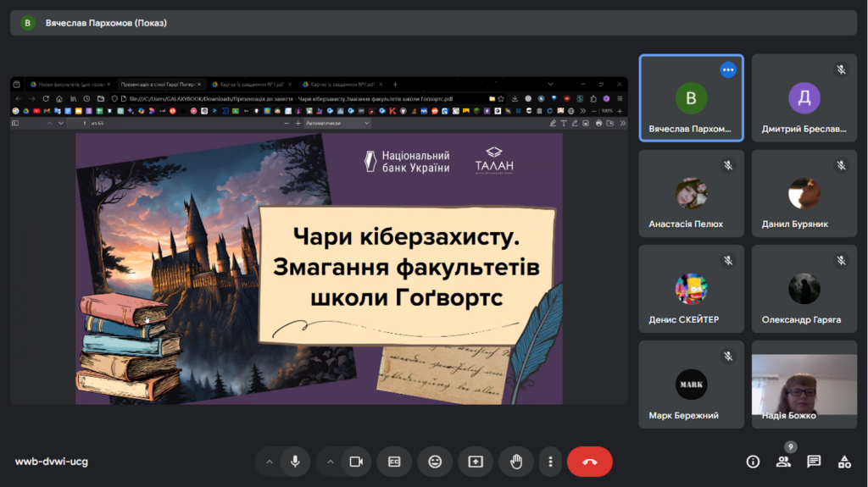This screenshot has width=868, height=487.
Task: Expand the PDF viewer tools double chevron
Action: pyautogui.click(x=623, y=123)
